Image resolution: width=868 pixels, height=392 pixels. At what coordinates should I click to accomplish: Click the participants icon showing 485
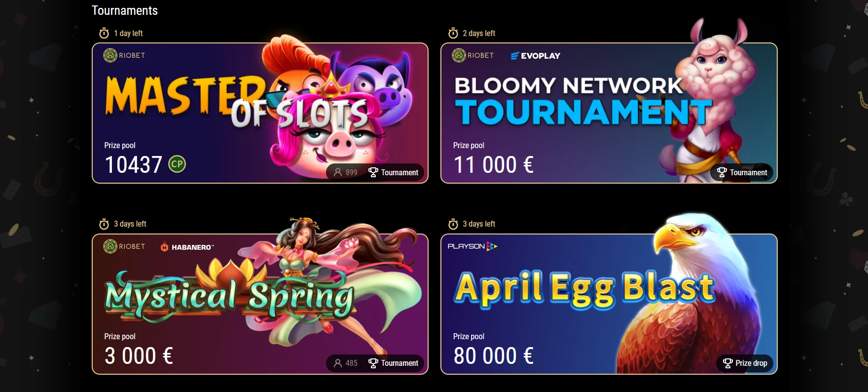(x=338, y=363)
